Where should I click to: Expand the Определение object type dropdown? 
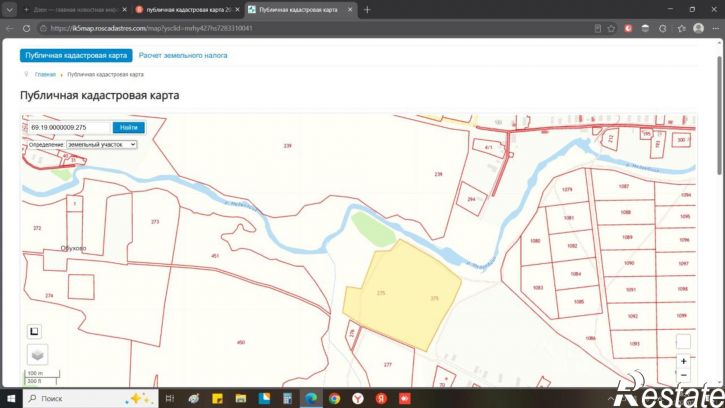click(101, 145)
